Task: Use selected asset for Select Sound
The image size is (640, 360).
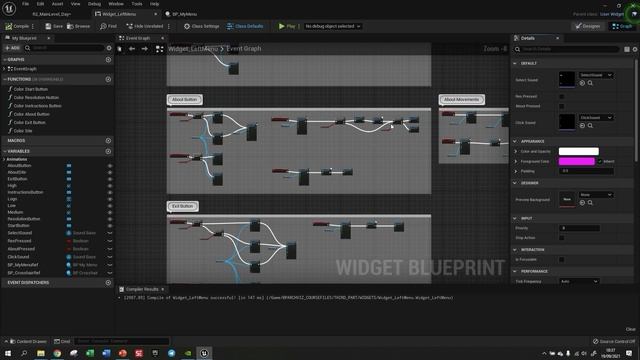Action: pyautogui.click(x=582, y=83)
